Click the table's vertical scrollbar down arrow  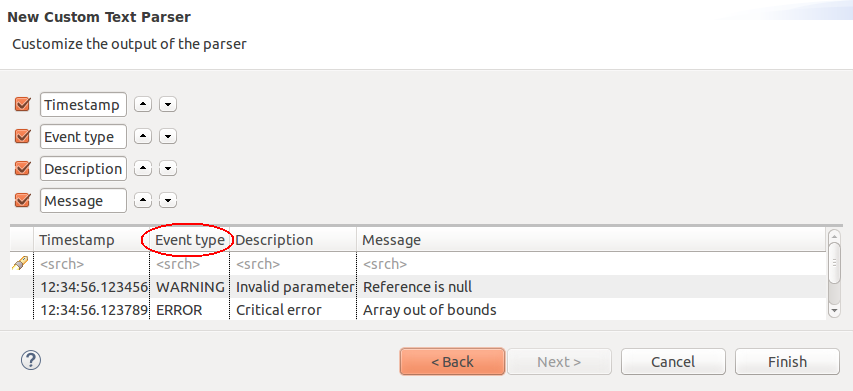point(834,310)
